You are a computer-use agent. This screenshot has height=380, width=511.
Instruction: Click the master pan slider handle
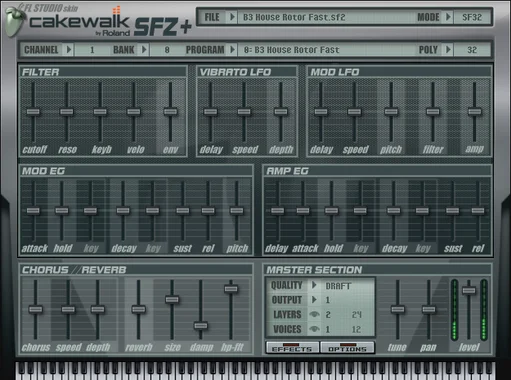(x=429, y=309)
